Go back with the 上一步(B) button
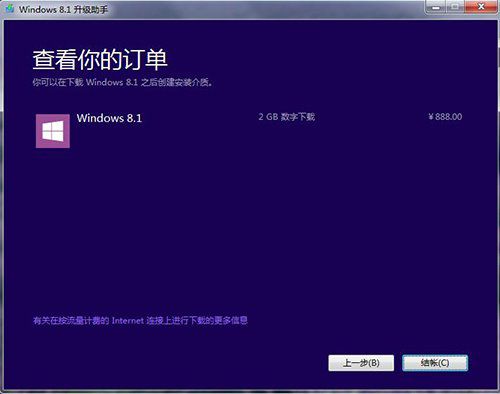500x394 pixels. pos(361,363)
